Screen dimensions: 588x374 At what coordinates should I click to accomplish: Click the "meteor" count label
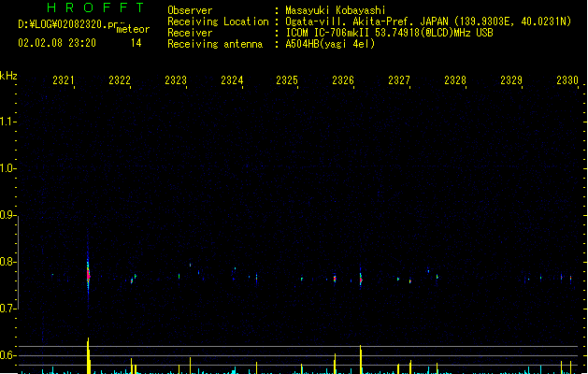[x=133, y=29]
